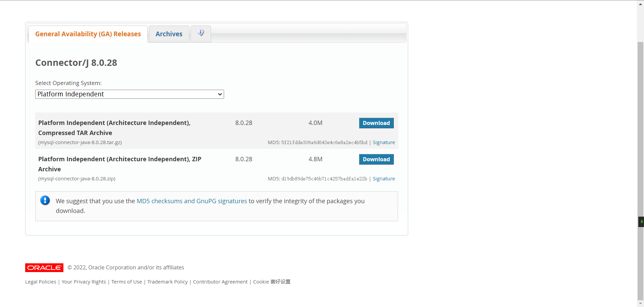Click the scrollbar down arrow
The width and height of the screenshot is (644, 307).
pyautogui.click(x=641, y=304)
